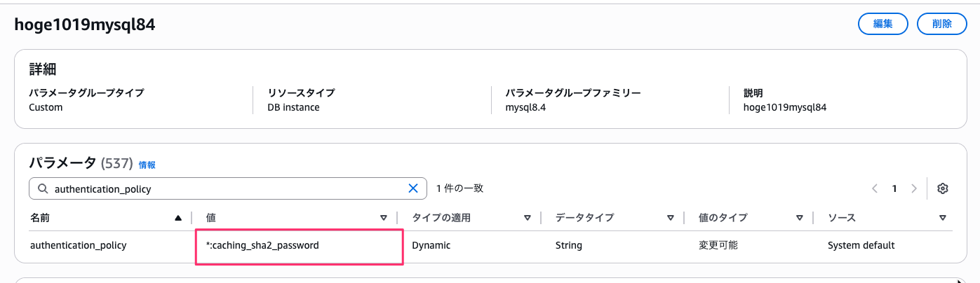Click the 編集 (Edit) button

[x=882, y=23]
